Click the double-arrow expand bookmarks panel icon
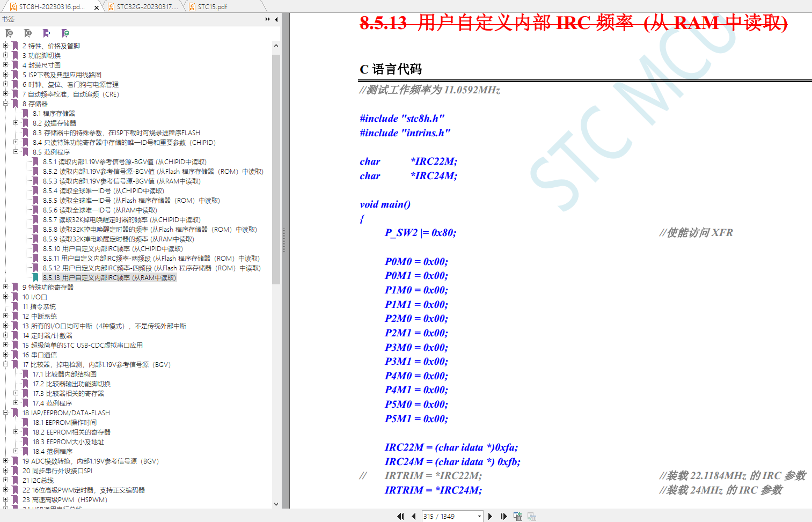The height and width of the screenshot is (522, 812). 268,19
